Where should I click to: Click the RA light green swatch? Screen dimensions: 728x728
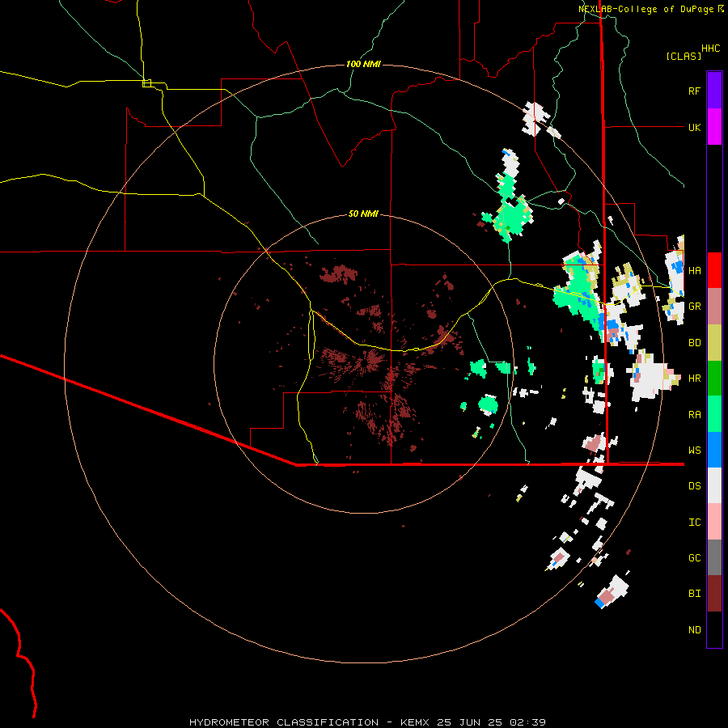(714, 414)
